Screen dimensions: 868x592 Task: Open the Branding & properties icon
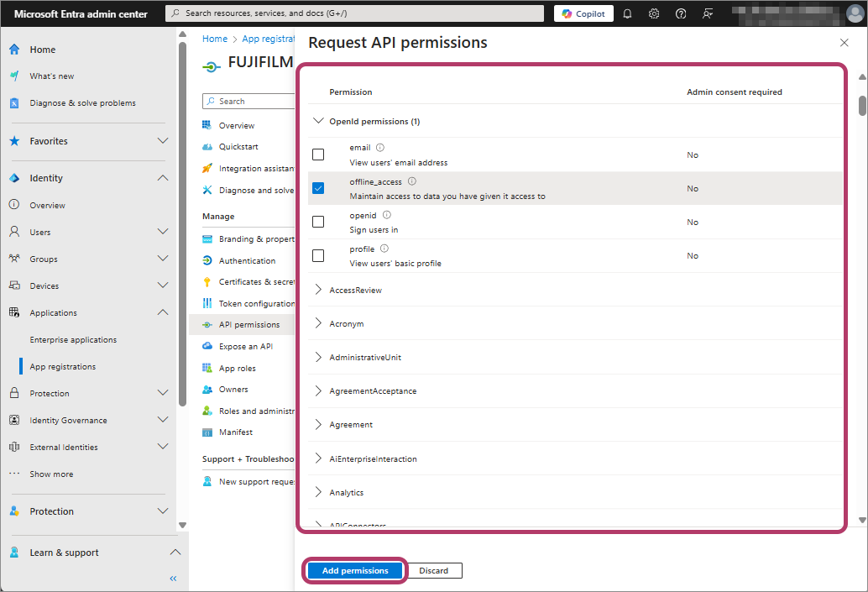coord(207,239)
